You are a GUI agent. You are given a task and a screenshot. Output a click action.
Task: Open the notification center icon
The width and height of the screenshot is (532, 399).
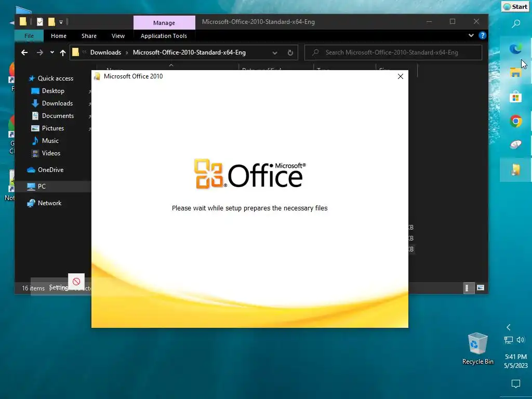click(x=516, y=384)
